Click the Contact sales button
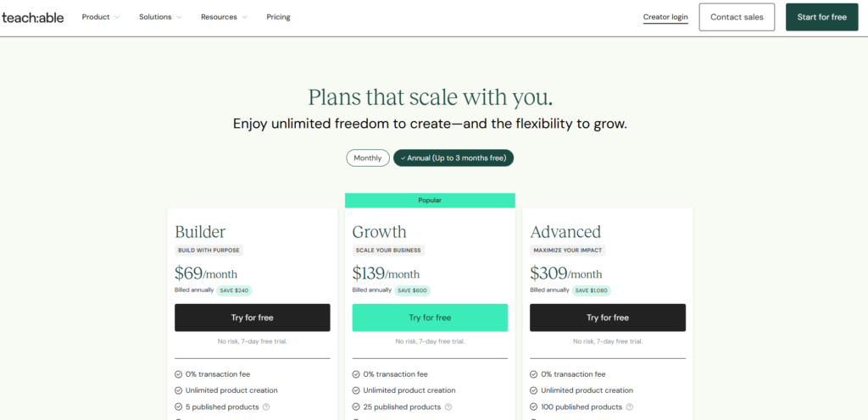This screenshot has height=420, width=868. 737,17
